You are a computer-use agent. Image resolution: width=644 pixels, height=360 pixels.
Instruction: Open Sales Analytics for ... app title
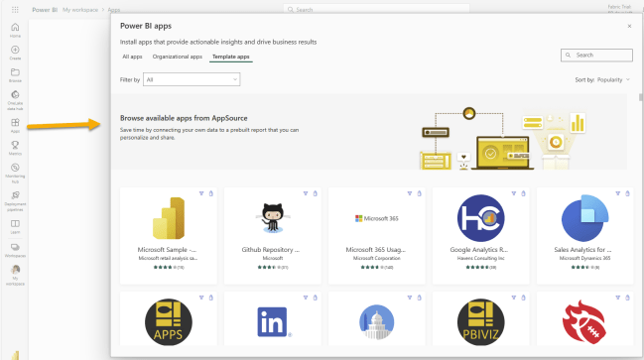pos(582,250)
